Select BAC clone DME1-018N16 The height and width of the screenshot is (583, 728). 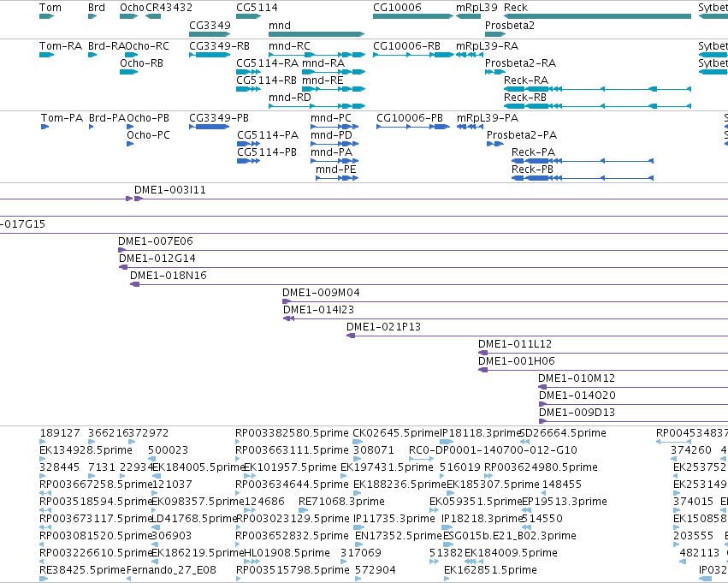pyautogui.click(x=429, y=285)
